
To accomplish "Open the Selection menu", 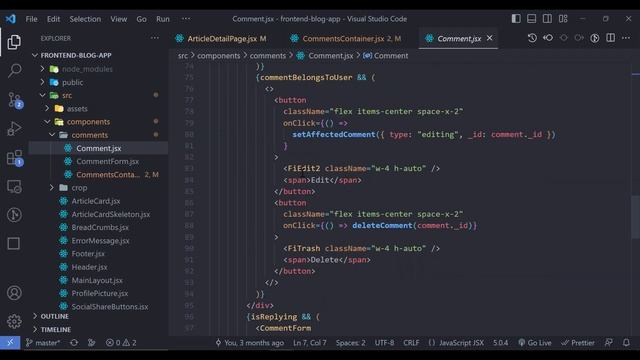I will tap(85, 19).
